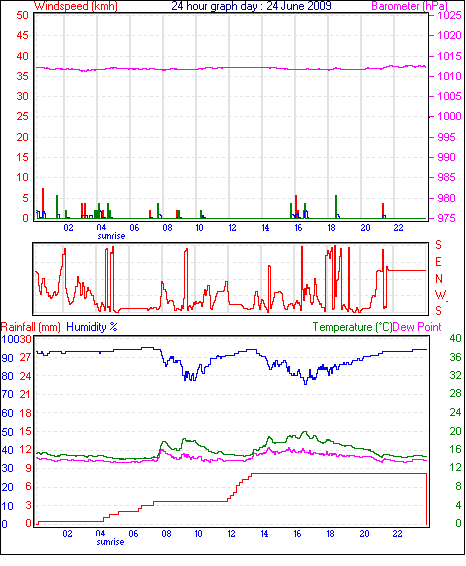This screenshot has width=466, height=566.
Task: Click the sunrise marker under bottom graph
Action: (110, 542)
